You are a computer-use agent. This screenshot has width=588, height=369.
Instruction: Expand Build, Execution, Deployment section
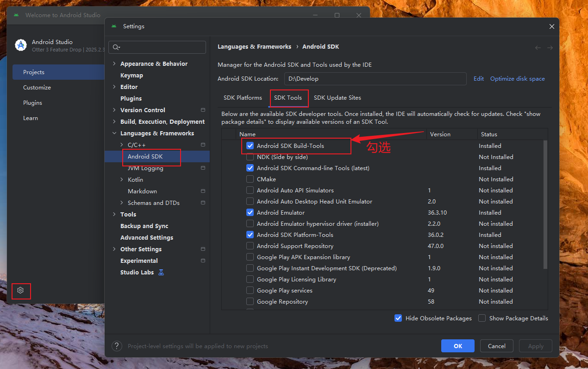coord(114,121)
